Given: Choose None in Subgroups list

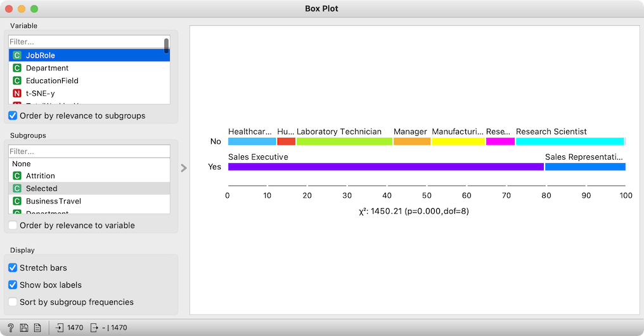Looking at the screenshot, I should 89,164.
